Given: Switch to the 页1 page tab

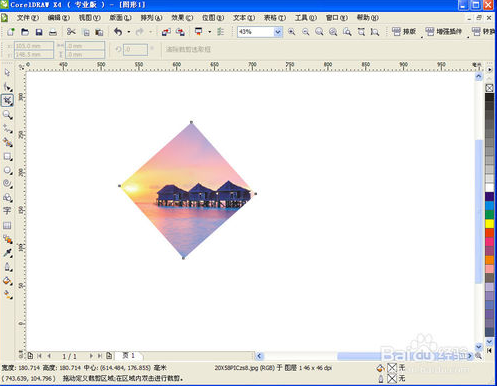Looking at the screenshot, I should coord(128,356).
